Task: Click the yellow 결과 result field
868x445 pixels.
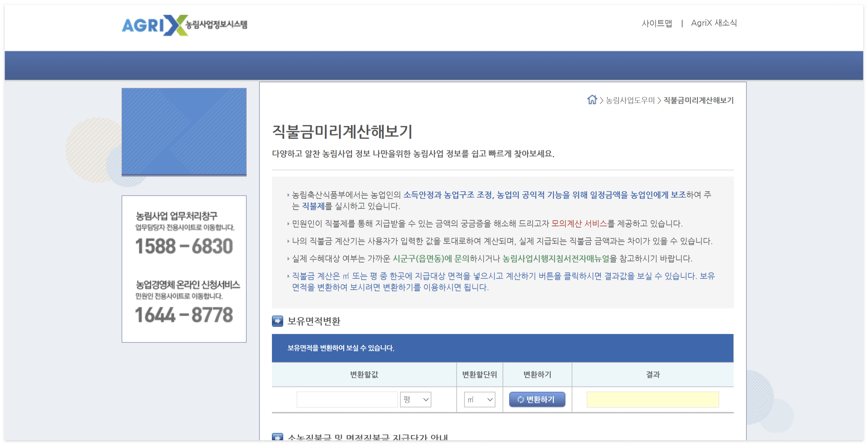Action: tap(652, 399)
